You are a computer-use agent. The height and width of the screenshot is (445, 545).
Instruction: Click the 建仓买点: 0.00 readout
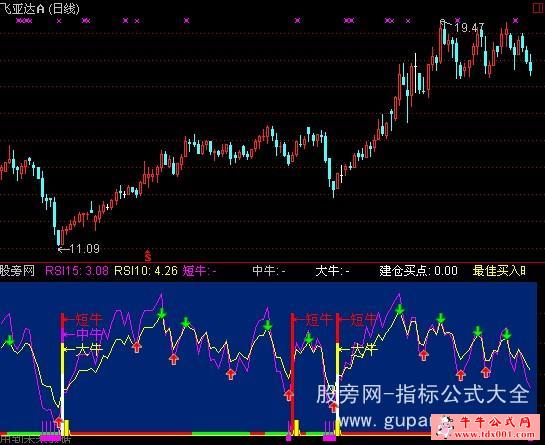(x=418, y=270)
